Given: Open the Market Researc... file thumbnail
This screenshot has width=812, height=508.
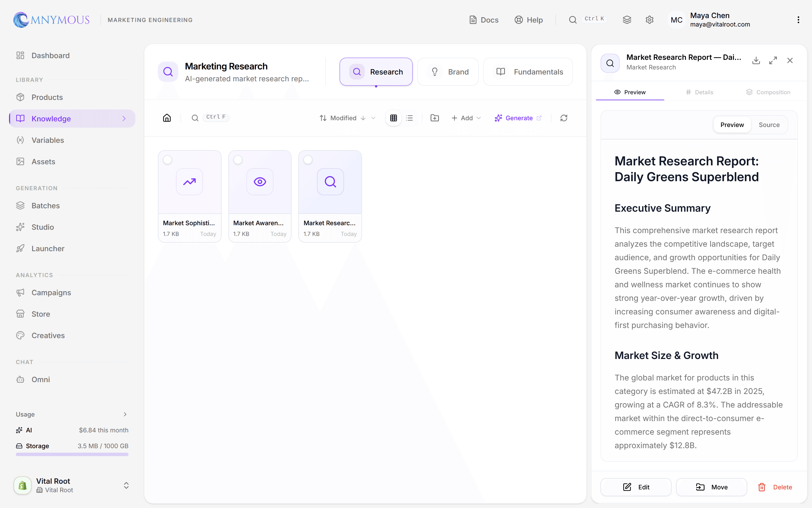Looking at the screenshot, I should 330,182.
